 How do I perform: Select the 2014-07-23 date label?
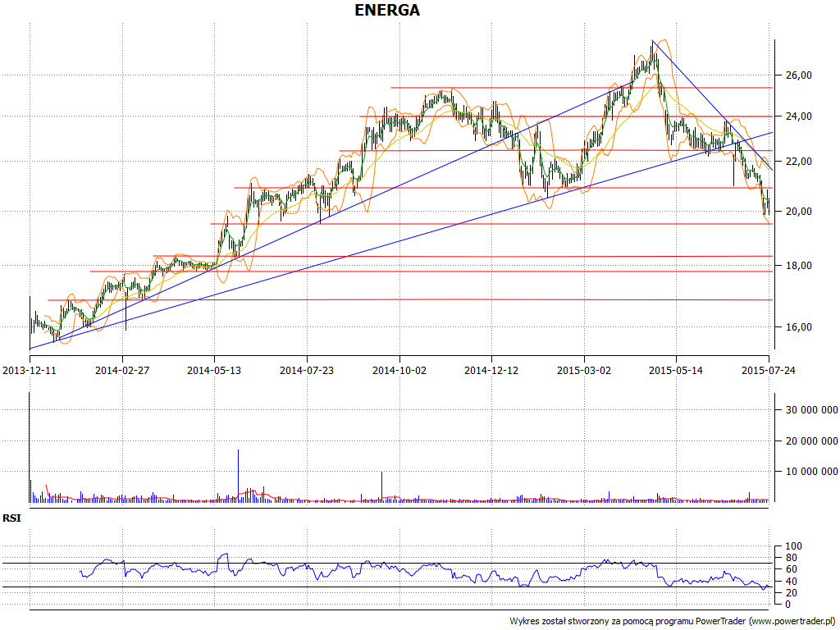[307, 370]
